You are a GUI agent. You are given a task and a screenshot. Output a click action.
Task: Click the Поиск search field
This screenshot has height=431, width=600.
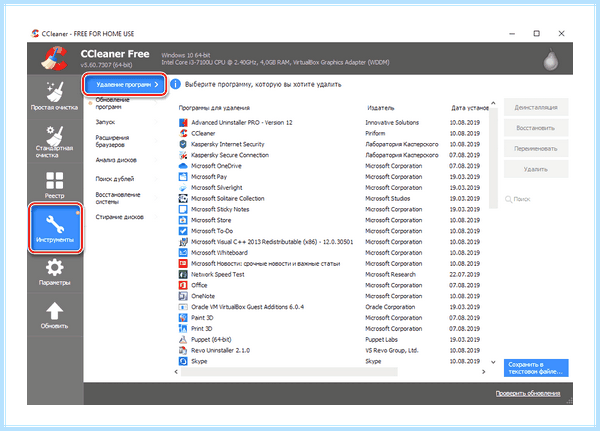tap(536, 199)
